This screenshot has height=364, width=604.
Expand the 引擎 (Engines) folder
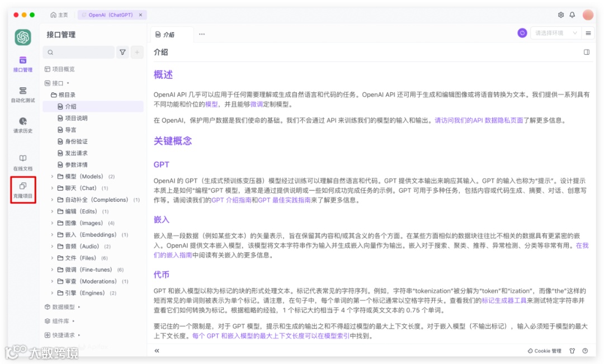52,293
